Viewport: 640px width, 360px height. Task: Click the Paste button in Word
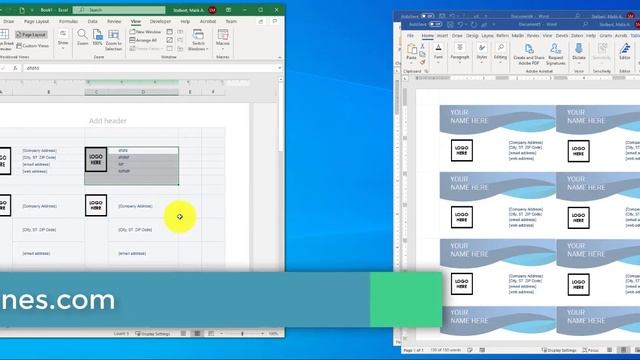(411, 52)
